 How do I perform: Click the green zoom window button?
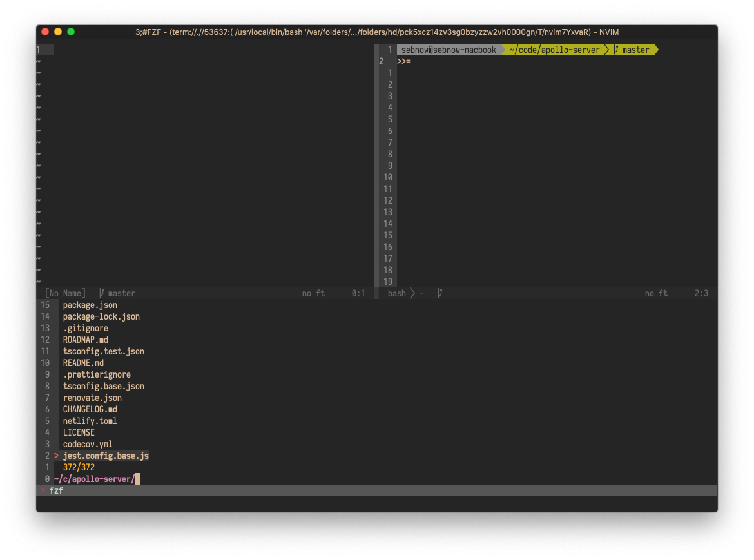pos(71,32)
